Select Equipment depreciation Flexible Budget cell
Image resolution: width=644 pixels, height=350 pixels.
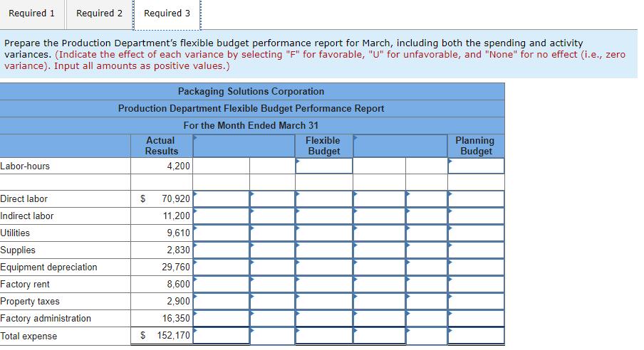(324, 267)
